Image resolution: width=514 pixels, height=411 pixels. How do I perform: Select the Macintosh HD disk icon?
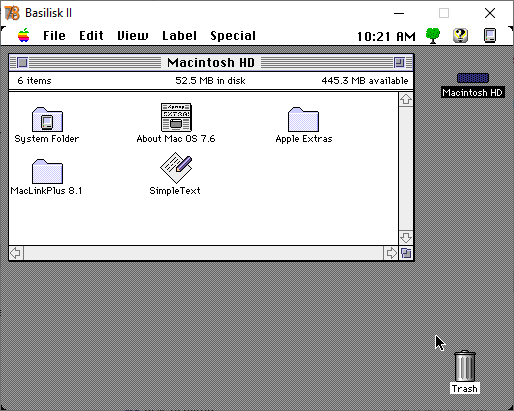tap(473, 78)
